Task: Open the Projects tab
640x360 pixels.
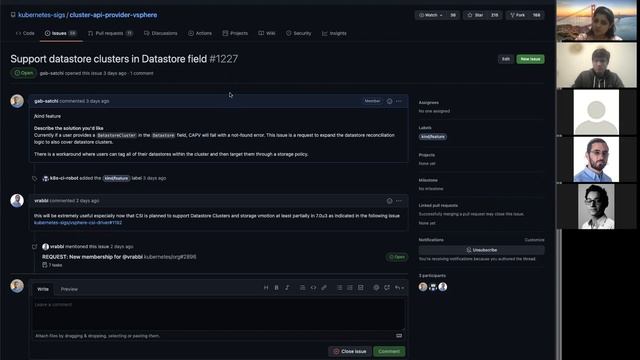Action: click(235, 33)
